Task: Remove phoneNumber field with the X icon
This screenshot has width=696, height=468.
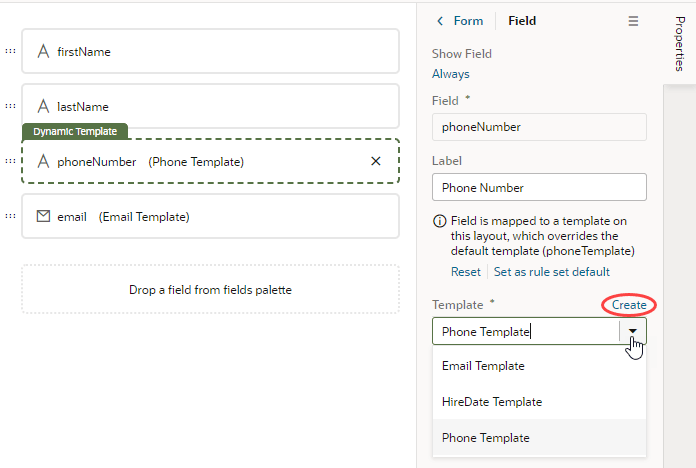Action: click(x=376, y=161)
